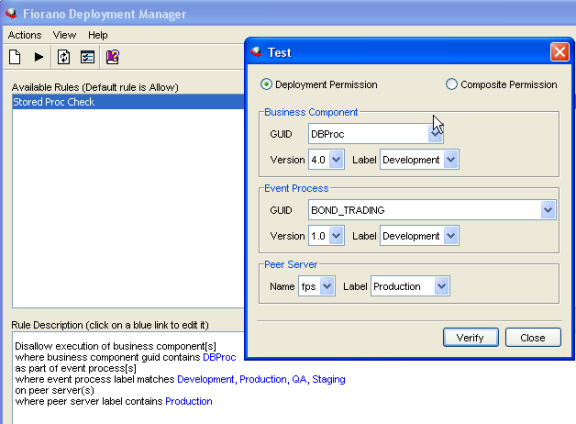This screenshot has height=424, width=576.
Task: Open the help book toolbar icon
Action: click(112, 57)
